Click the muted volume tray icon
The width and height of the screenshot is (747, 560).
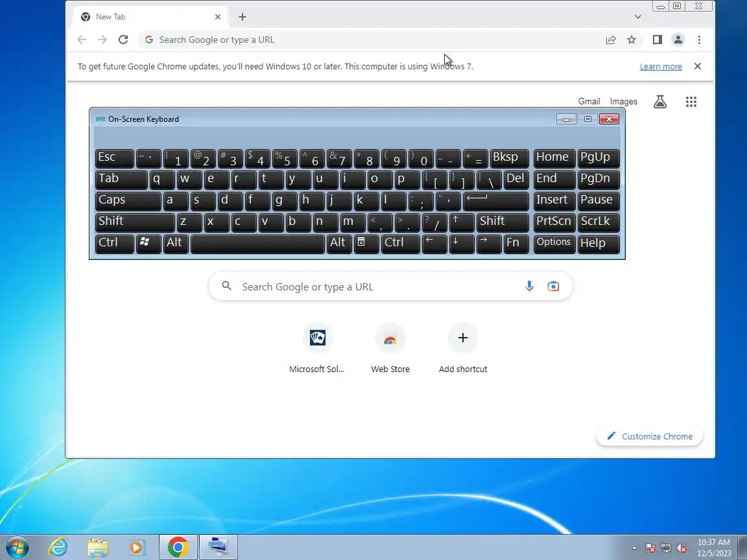coord(682,548)
